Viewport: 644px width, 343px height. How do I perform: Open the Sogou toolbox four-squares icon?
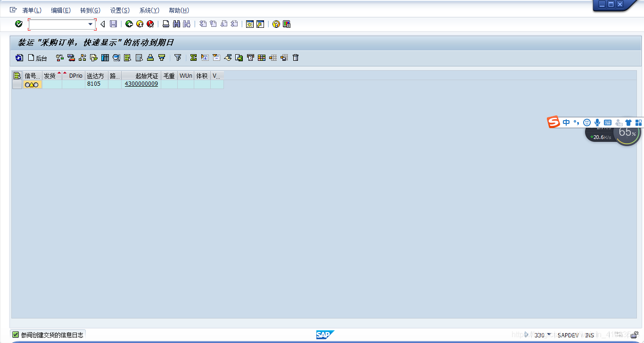(639, 122)
